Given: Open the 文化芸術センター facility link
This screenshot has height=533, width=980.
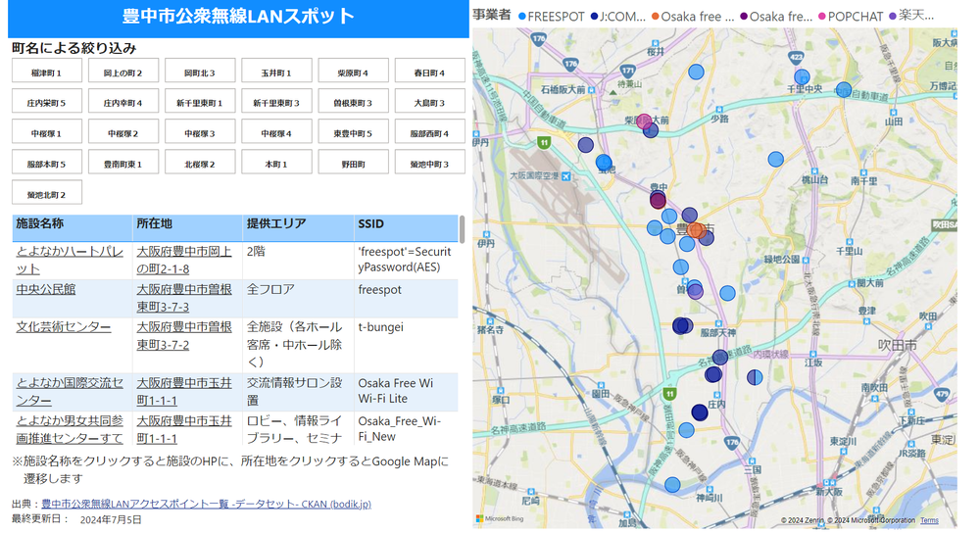Looking at the screenshot, I should tap(63, 327).
